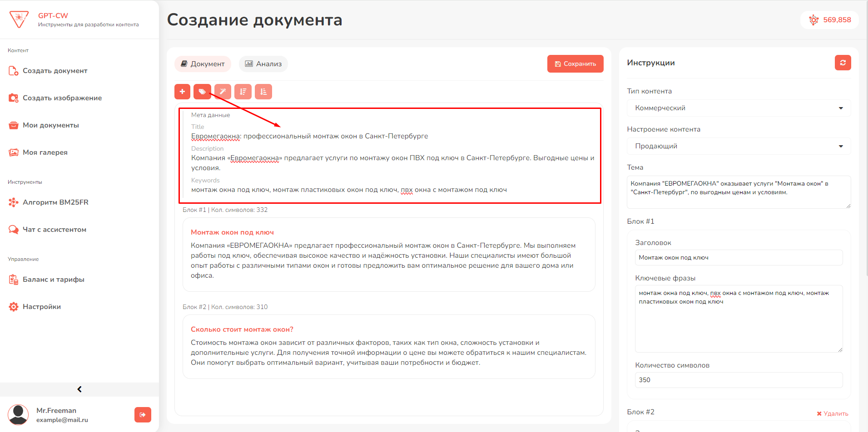Image resolution: width=868 pixels, height=432 pixels.
Task: Click the Количество символов field with 350
Action: pyautogui.click(x=739, y=380)
